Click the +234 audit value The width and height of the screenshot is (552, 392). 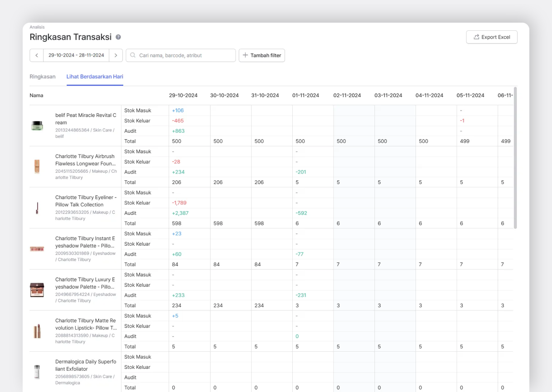(178, 172)
